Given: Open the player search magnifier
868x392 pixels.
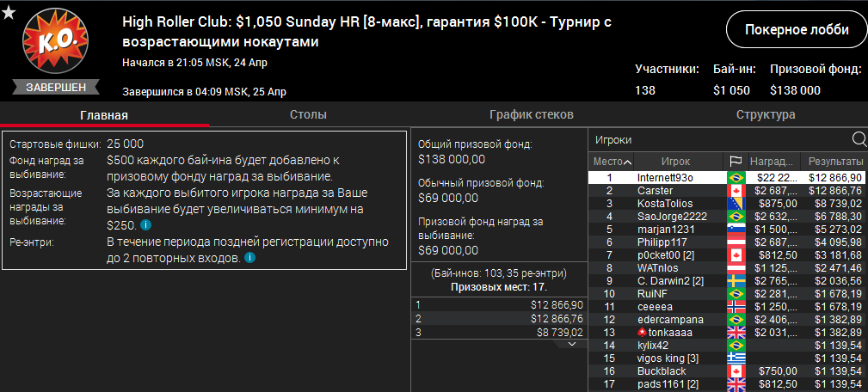Looking at the screenshot, I should click(x=859, y=140).
